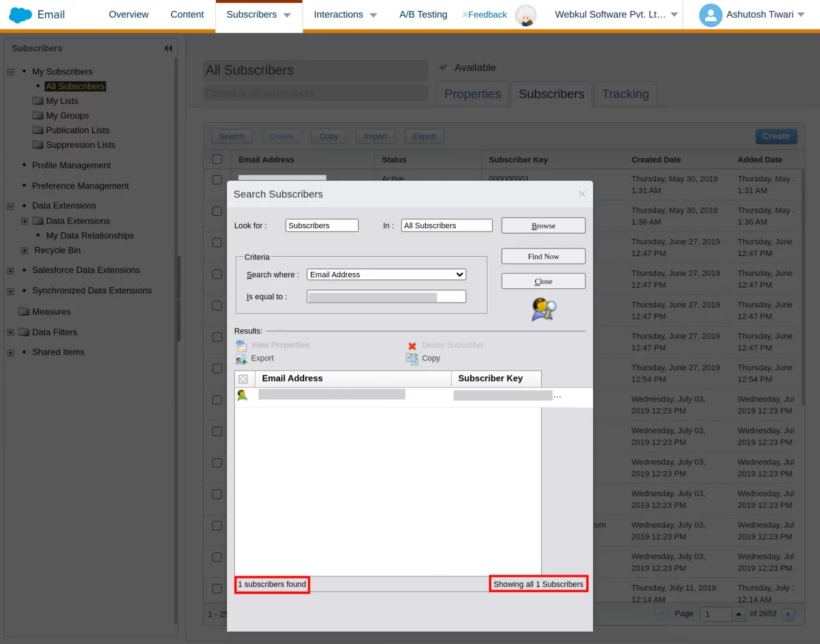Click the Salesforce cloud logo
820x644 pixels.
click(20, 14)
